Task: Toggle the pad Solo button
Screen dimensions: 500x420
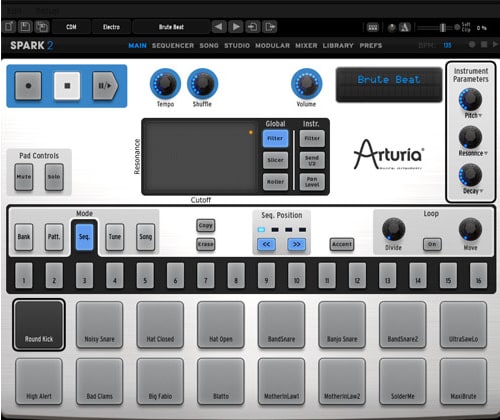Action: point(54,177)
